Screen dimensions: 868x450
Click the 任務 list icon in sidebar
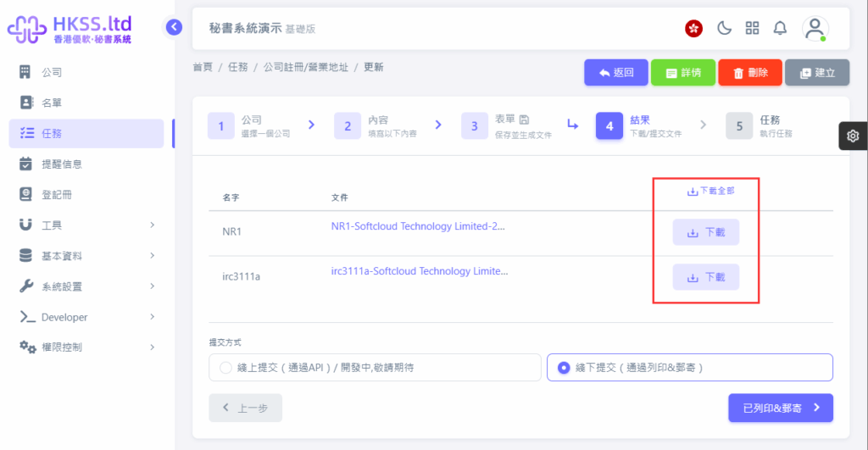pyautogui.click(x=26, y=133)
